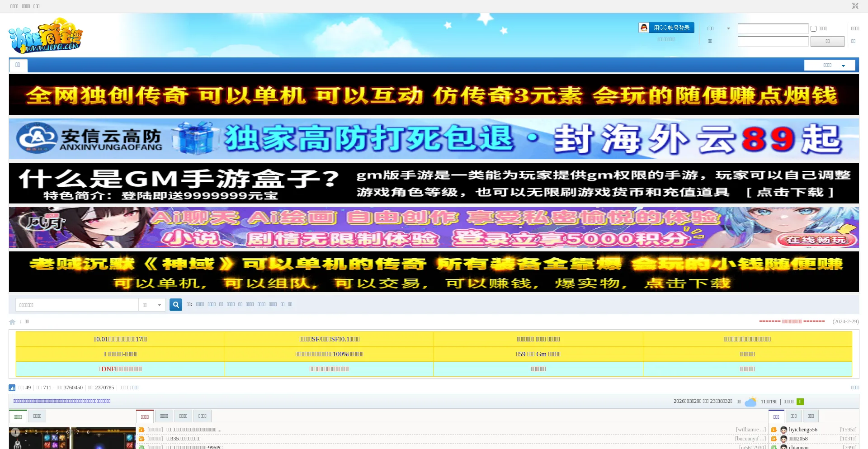Image resolution: width=868 pixels, height=449 pixels.
Task: Click the rank badge left of liyicheng556
Action: click(774, 430)
